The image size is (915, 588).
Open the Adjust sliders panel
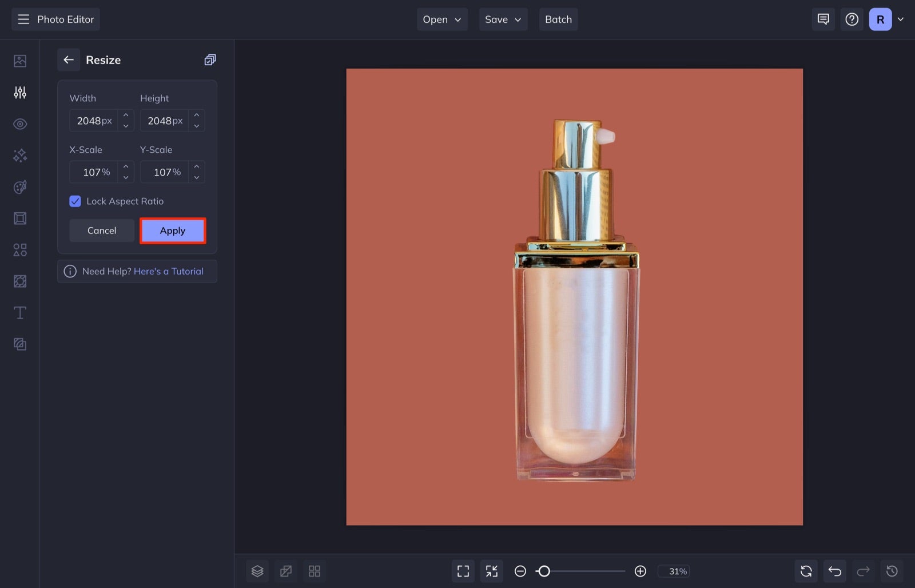point(19,92)
